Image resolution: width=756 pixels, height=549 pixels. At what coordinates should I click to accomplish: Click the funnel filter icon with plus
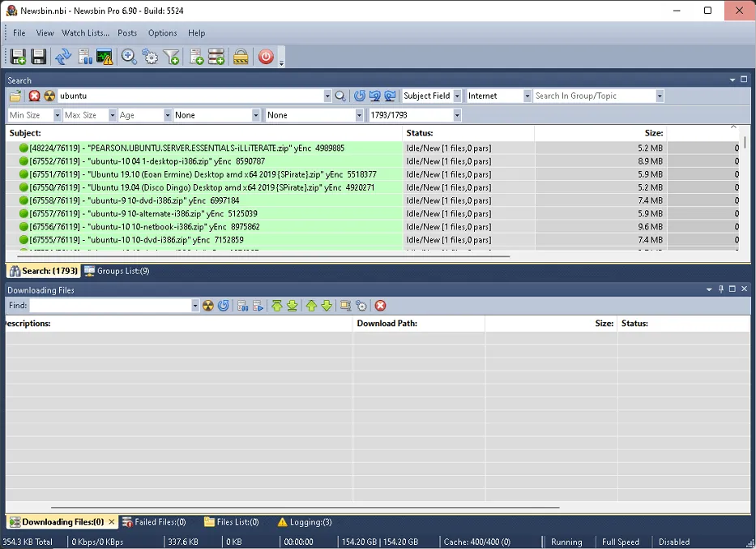click(x=171, y=57)
